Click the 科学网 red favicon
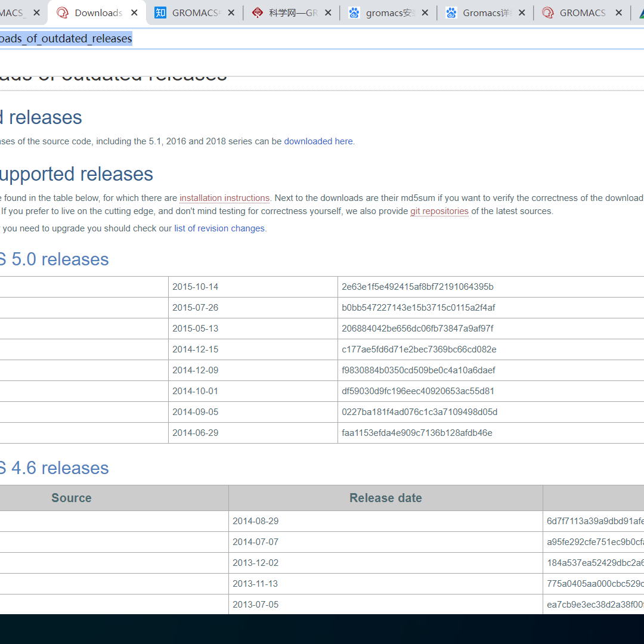The width and height of the screenshot is (644, 644). [x=257, y=13]
